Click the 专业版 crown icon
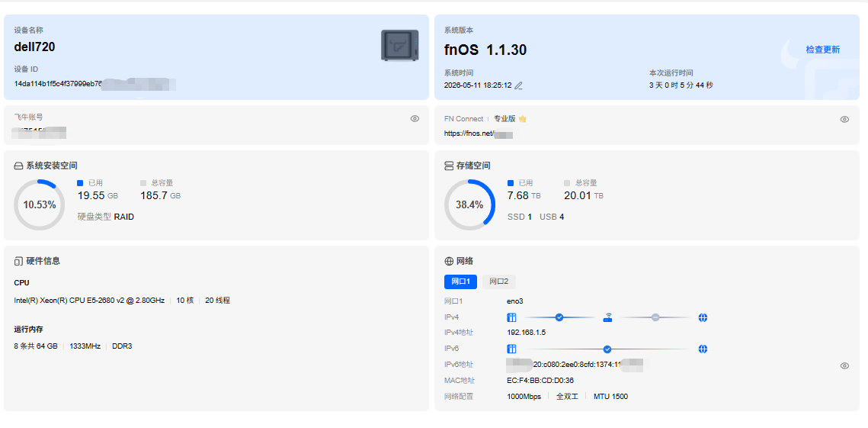The image size is (868, 428). 522,119
